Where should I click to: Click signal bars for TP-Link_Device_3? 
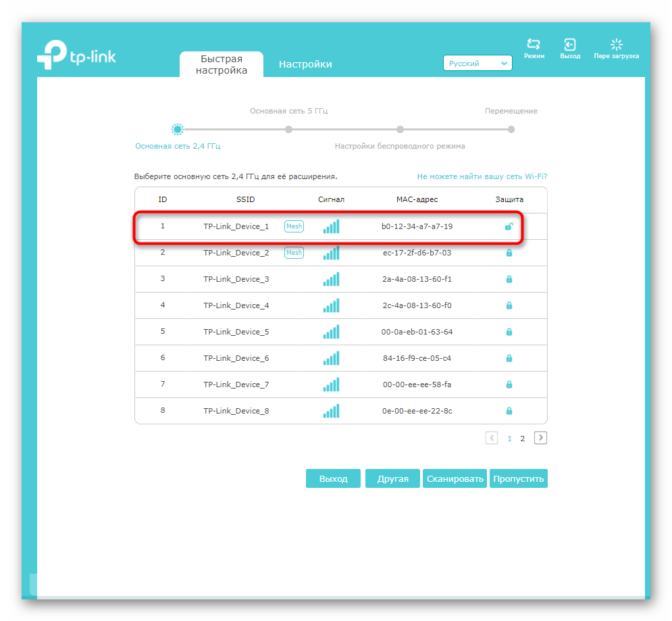[x=332, y=279]
